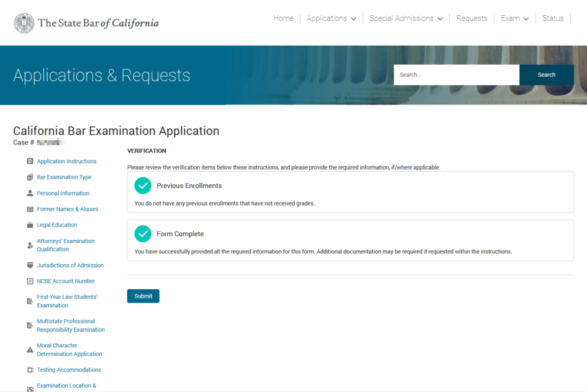The height and width of the screenshot is (392, 587).
Task: Click the Form Complete green checkmark icon
Action: click(x=142, y=234)
